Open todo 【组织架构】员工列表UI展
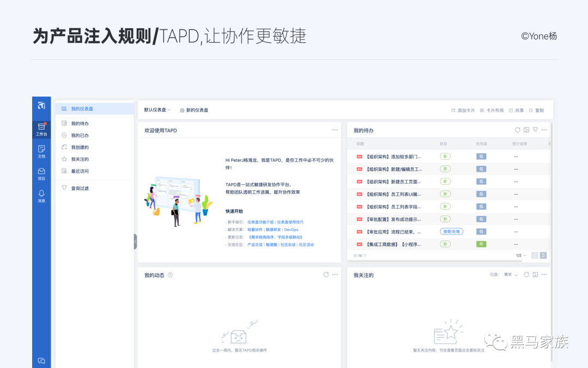 pos(394,195)
